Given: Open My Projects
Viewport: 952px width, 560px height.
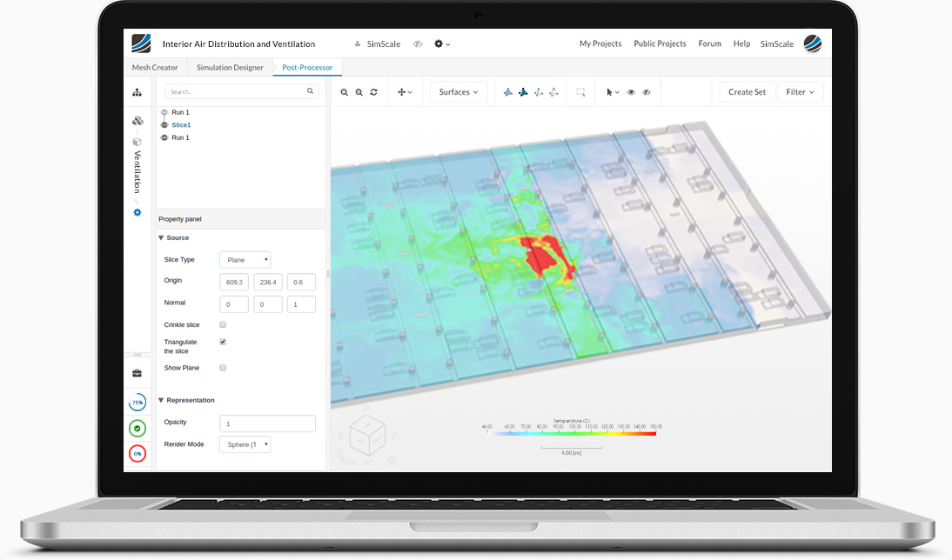Looking at the screenshot, I should tap(600, 43).
